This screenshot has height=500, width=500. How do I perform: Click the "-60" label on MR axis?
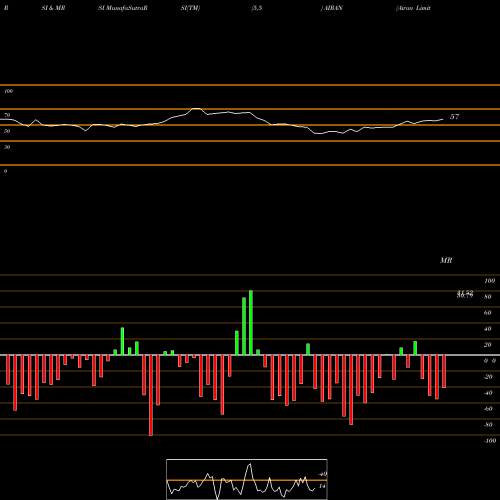coord(488,409)
